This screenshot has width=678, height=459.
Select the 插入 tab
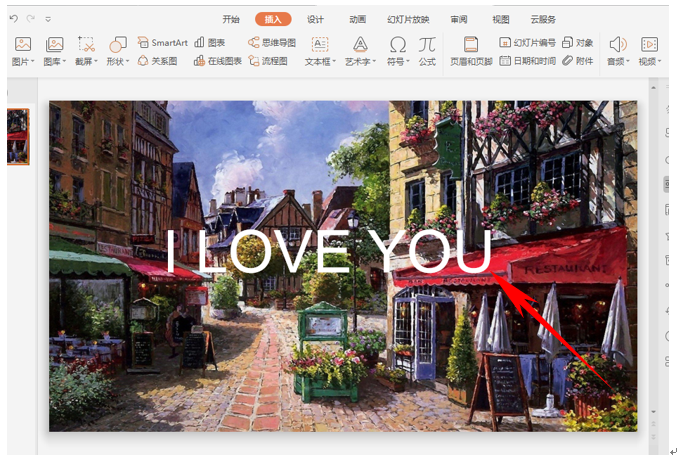tap(273, 19)
